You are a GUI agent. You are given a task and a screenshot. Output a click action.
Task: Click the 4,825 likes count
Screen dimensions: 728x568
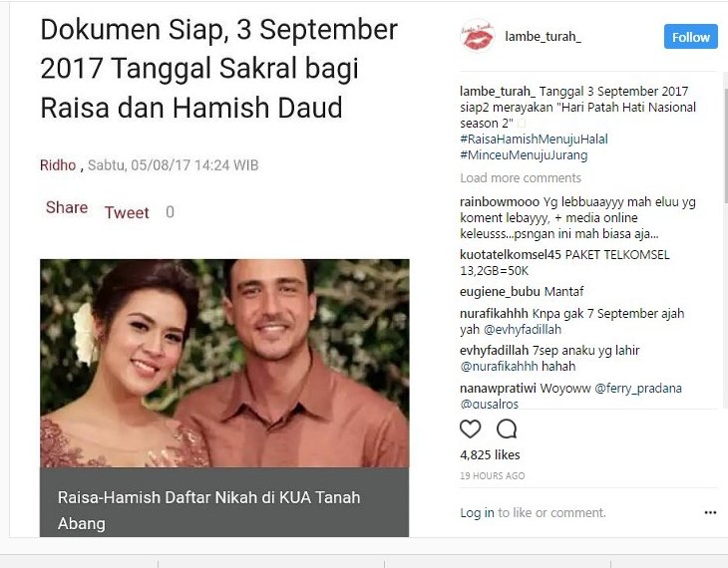click(x=490, y=454)
